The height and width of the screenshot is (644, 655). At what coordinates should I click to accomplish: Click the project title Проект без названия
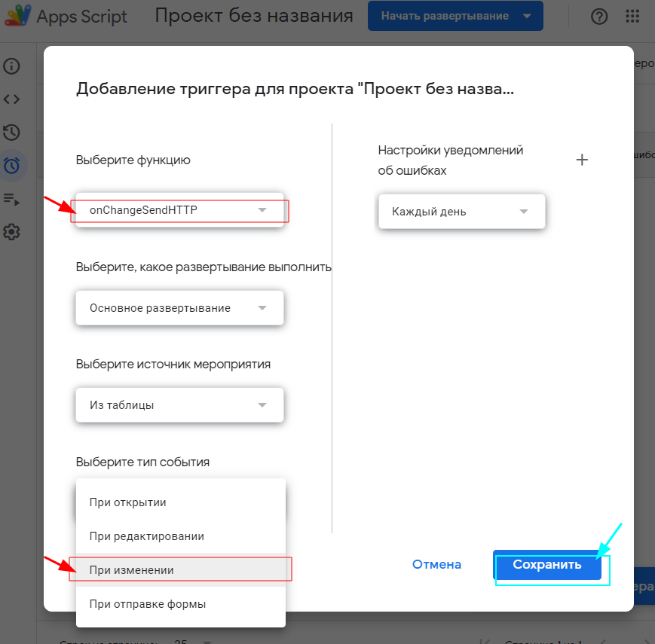[254, 15]
